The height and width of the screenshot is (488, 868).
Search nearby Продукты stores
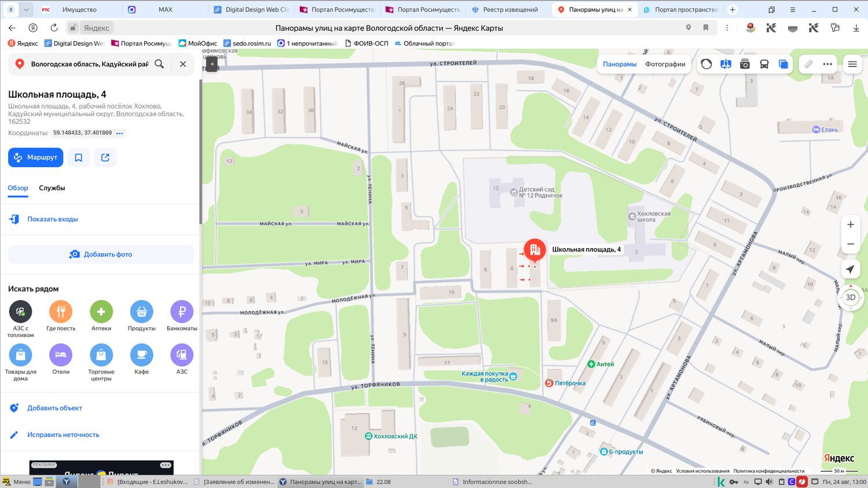point(142,316)
